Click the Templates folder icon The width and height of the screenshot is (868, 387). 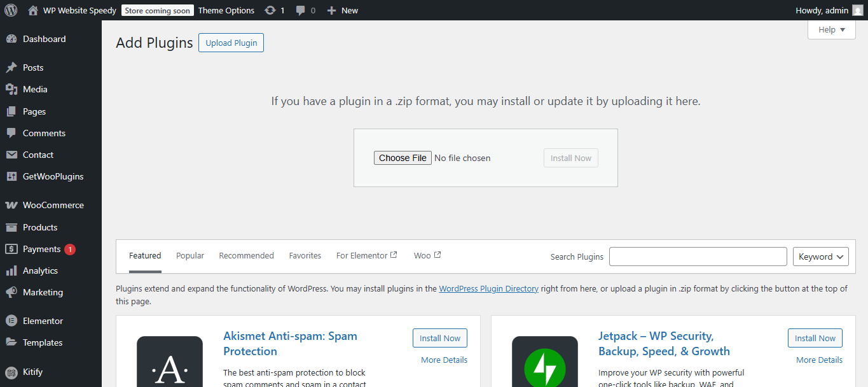(11, 342)
